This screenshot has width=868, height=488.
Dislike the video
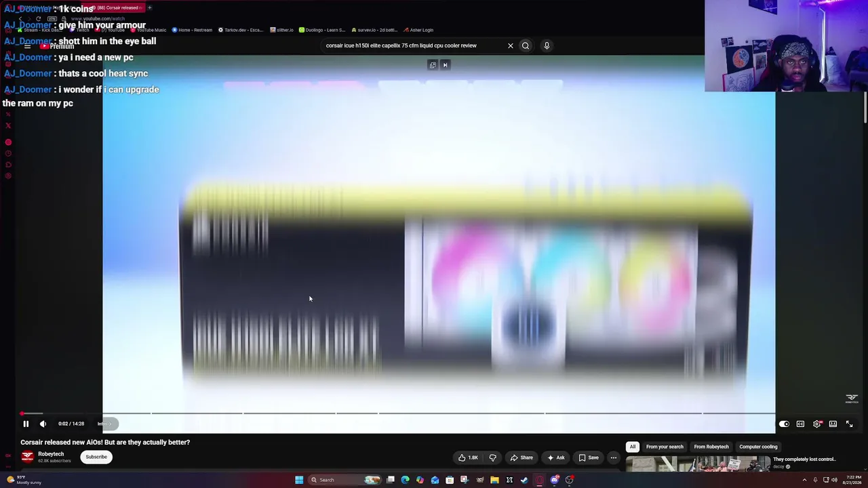493,457
